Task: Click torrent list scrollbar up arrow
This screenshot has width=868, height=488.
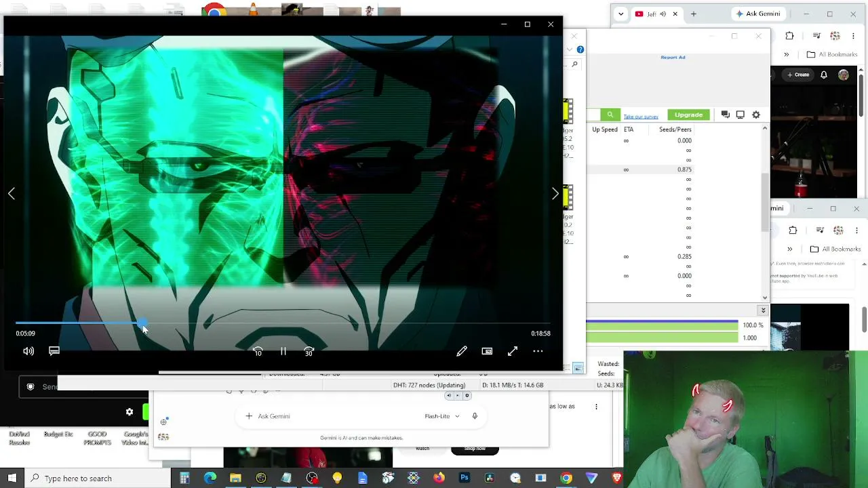Action: (765, 129)
